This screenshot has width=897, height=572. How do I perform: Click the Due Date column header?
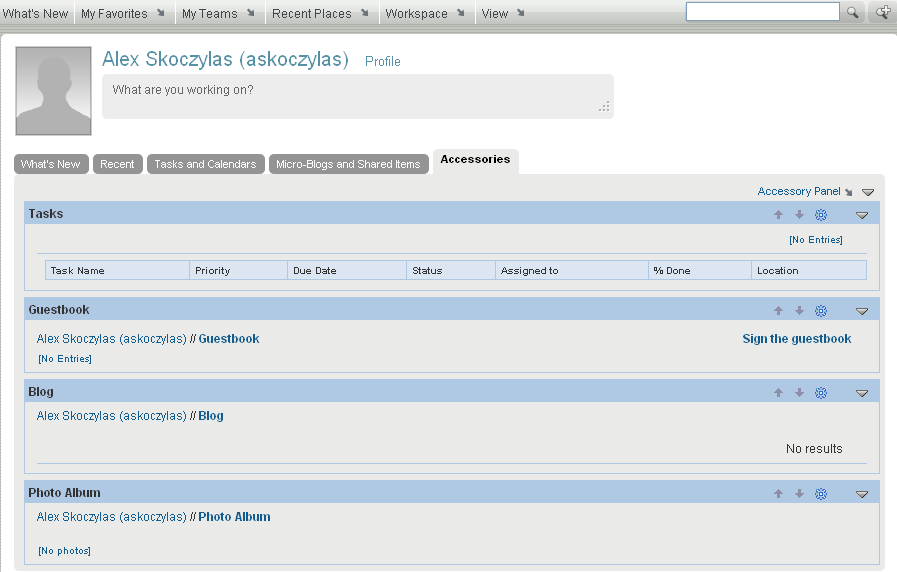tap(347, 271)
